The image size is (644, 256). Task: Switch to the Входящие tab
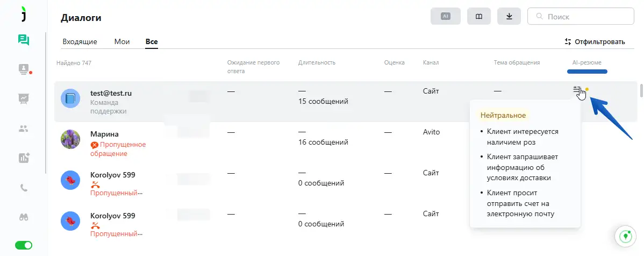pos(80,41)
